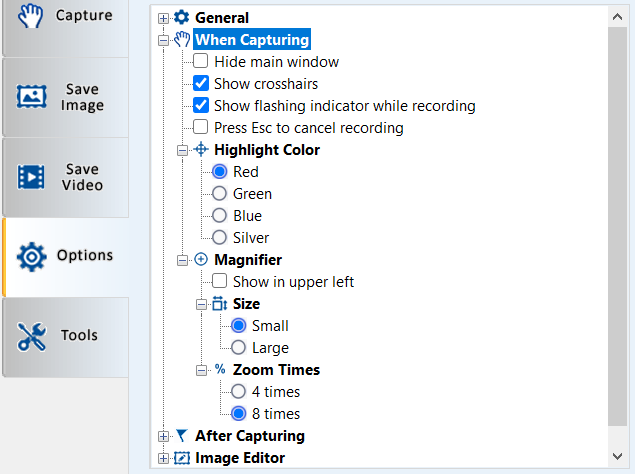This screenshot has height=474, width=635.
Task: Open the Tools tab
Action: click(x=65, y=336)
